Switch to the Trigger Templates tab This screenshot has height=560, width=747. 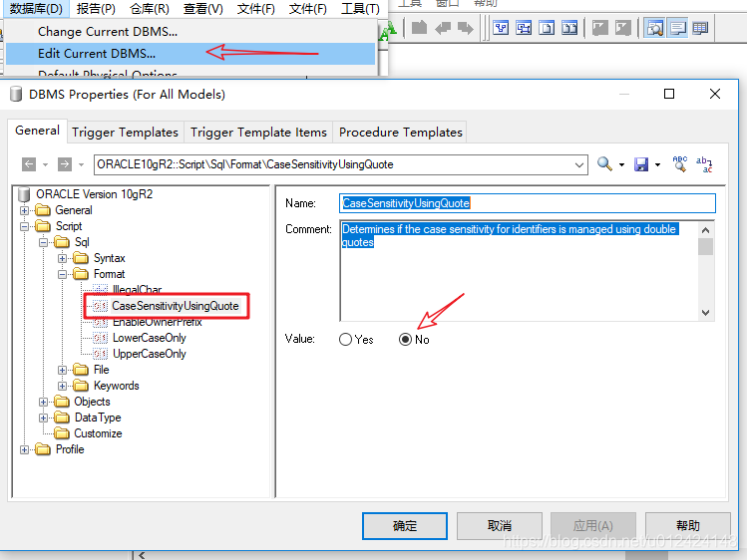tap(125, 133)
